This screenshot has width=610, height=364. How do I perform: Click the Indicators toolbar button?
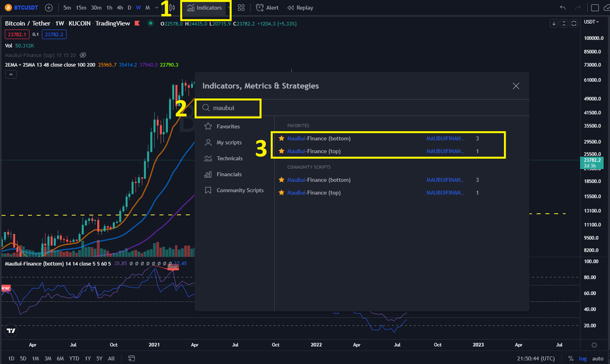point(205,8)
